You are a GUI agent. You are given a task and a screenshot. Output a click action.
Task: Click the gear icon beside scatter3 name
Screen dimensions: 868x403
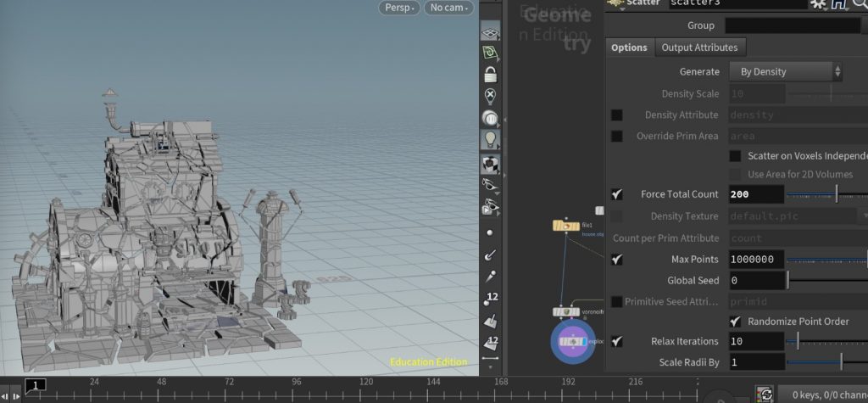[x=817, y=3]
